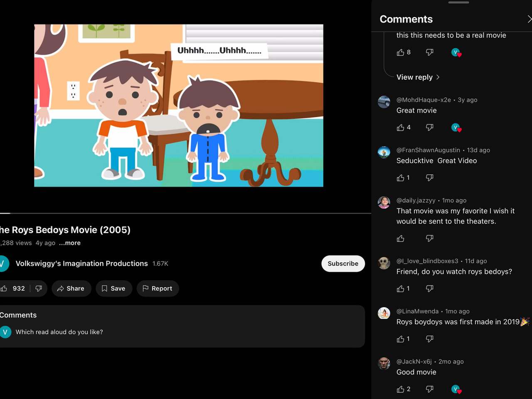The image size is (532, 399).
Task: Share the video
Action: 71,288
